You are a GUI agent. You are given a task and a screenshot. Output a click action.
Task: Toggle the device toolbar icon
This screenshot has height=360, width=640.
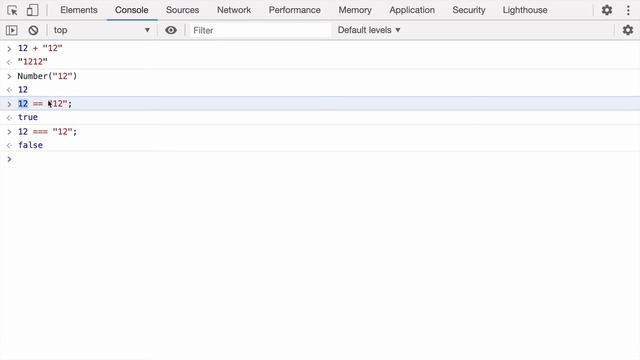point(32,10)
